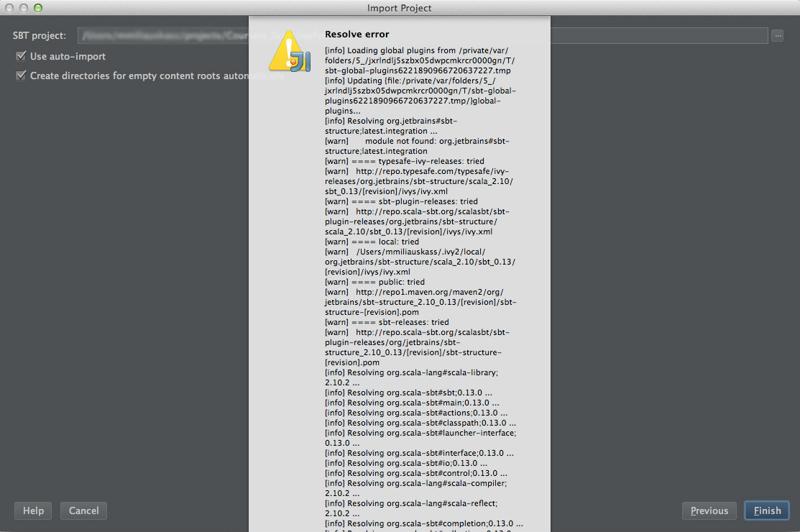Click the repo.typesafe.com ivy-releases URL
This screenshot has height=532, width=800.
point(431,171)
